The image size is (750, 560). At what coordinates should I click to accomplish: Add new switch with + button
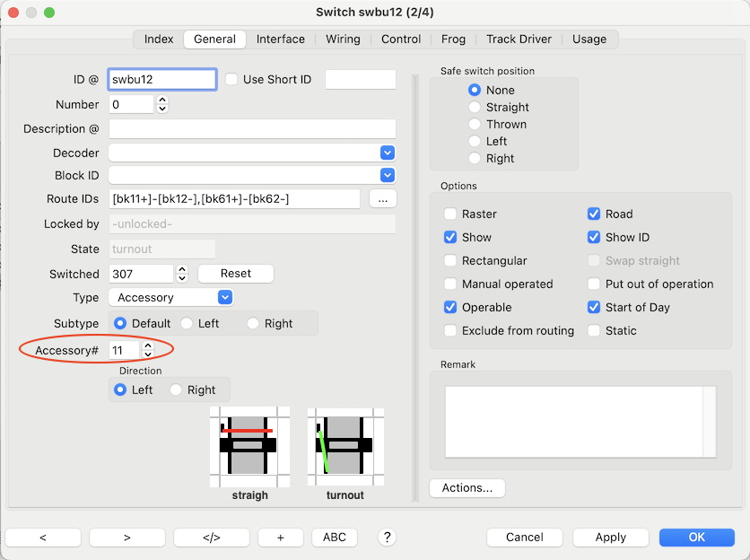(x=280, y=538)
